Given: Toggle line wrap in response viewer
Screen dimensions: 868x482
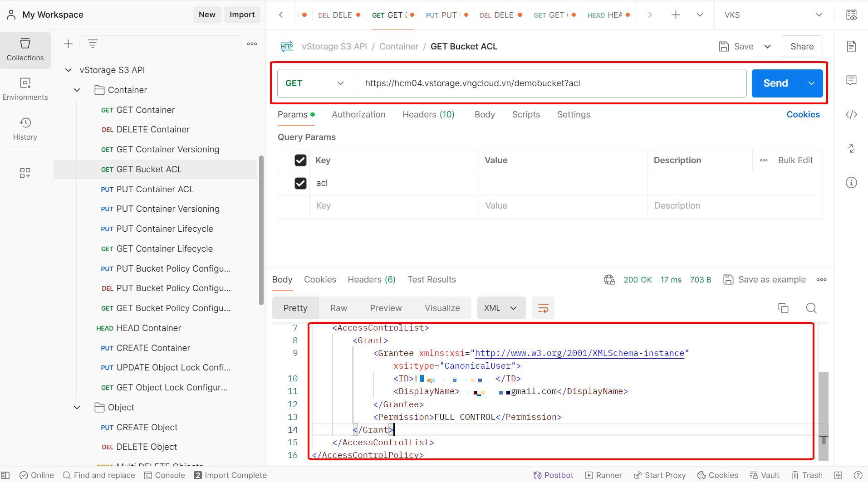Looking at the screenshot, I should (x=543, y=308).
